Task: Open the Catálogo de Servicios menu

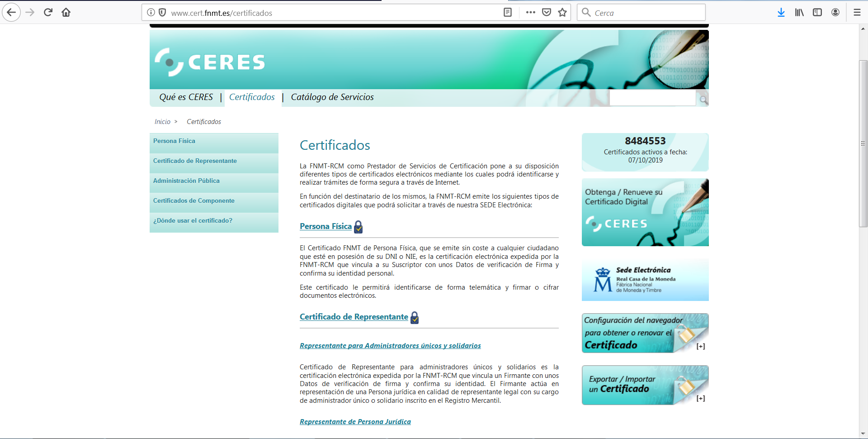Action: point(332,97)
